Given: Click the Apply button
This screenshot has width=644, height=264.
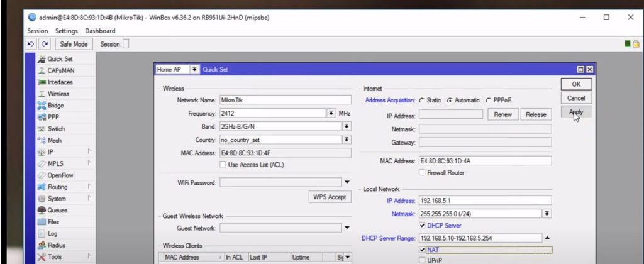Looking at the screenshot, I should point(576,112).
